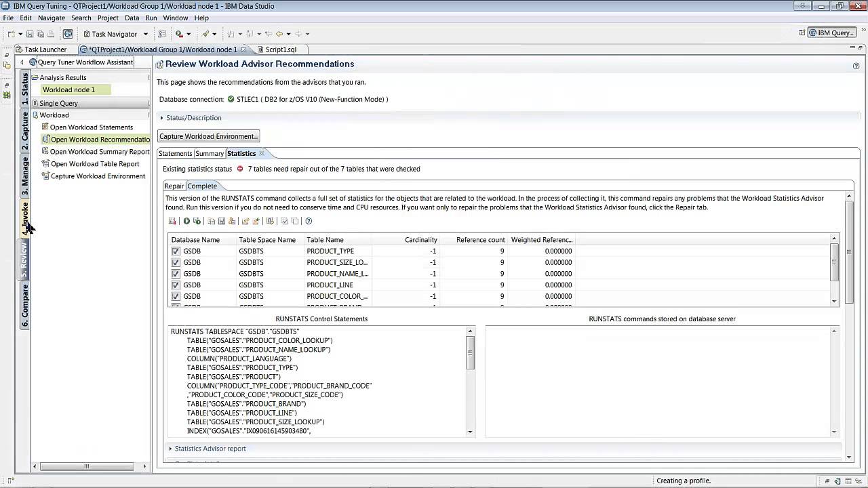This screenshot has height=488, width=868.
Task: Click the help icon beside page title
Action: click(x=856, y=66)
